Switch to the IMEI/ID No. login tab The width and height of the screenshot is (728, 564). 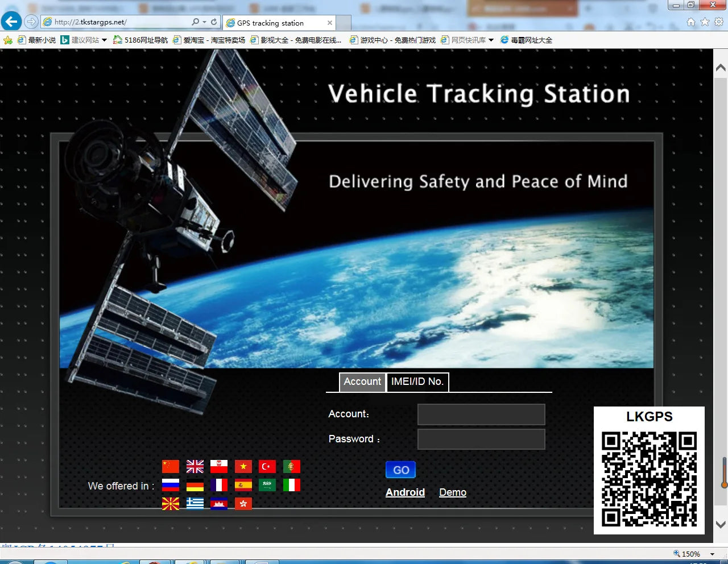point(417,382)
